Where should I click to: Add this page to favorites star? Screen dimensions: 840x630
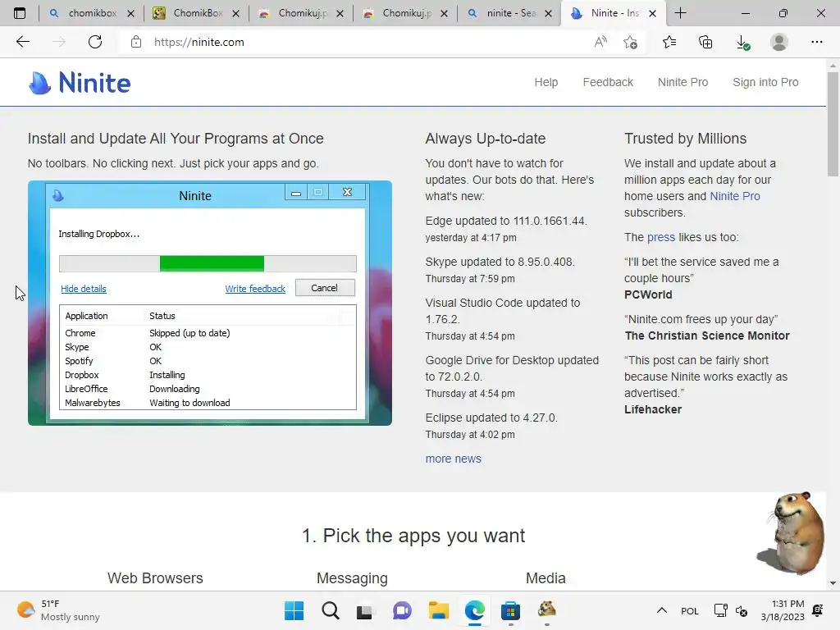pyautogui.click(x=631, y=42)
